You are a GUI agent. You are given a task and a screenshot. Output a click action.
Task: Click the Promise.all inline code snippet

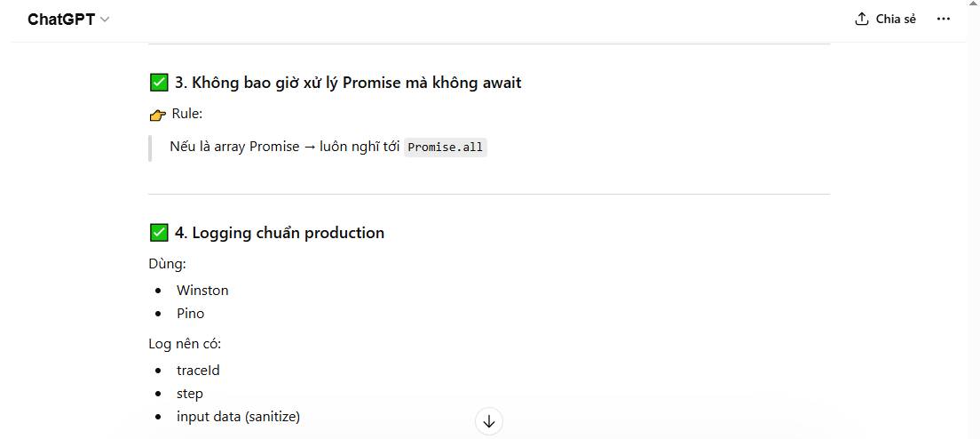point(446,148)
